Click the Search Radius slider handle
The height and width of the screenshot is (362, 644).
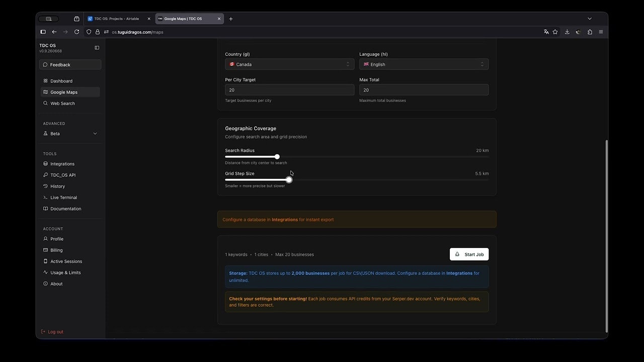point(277,157)
